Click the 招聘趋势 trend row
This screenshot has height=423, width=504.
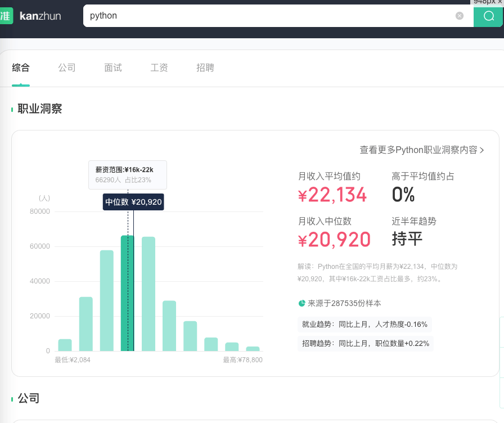(366, 343)
